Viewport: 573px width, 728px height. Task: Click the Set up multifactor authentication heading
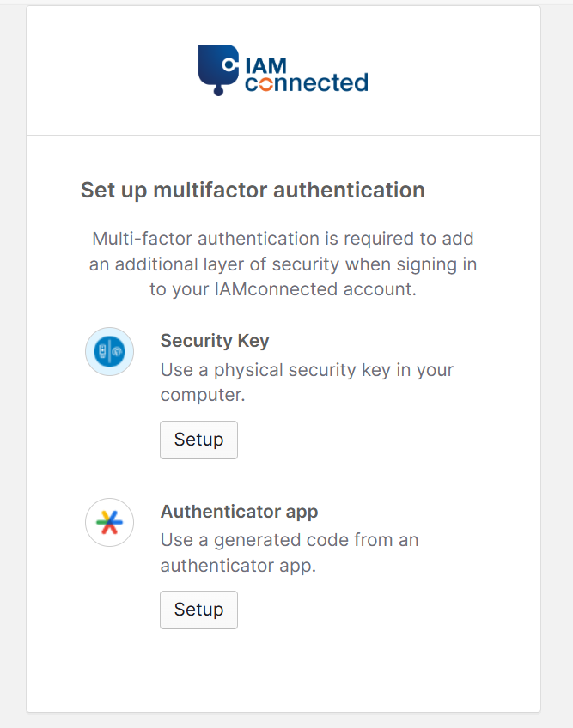(253, 190)
